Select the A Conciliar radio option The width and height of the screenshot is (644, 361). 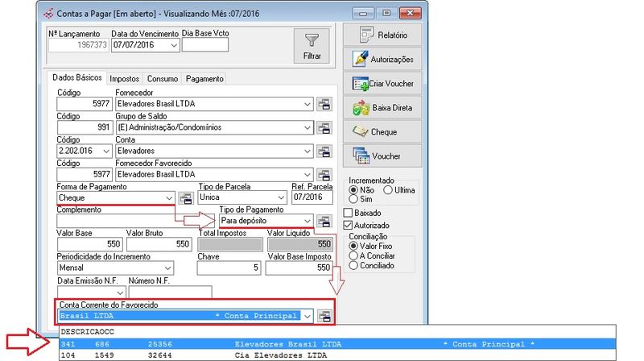(353, 255)
